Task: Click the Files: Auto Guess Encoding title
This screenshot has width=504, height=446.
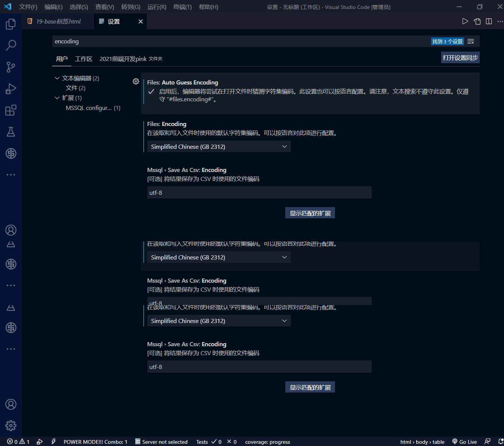Action: (x=182, y=82)
